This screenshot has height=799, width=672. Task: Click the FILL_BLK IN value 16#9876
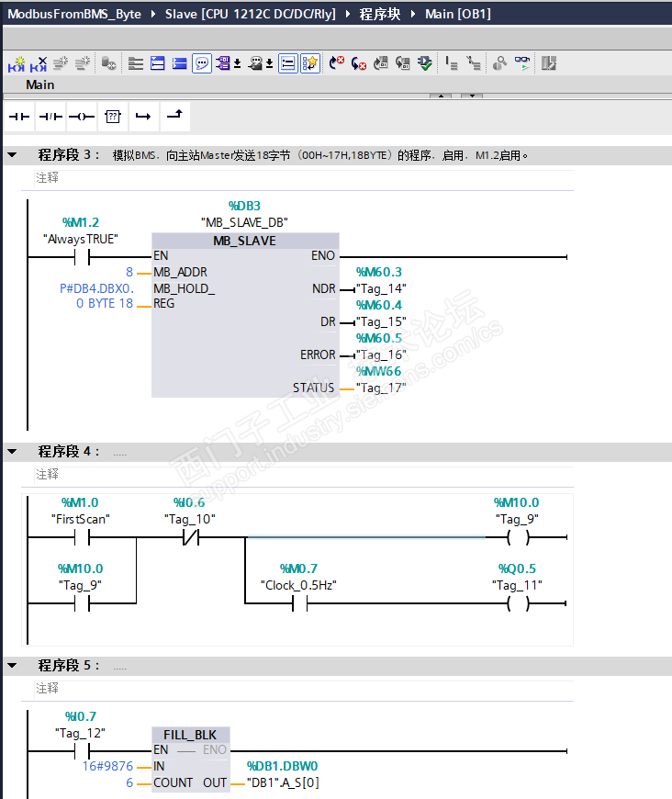(107, 766)
